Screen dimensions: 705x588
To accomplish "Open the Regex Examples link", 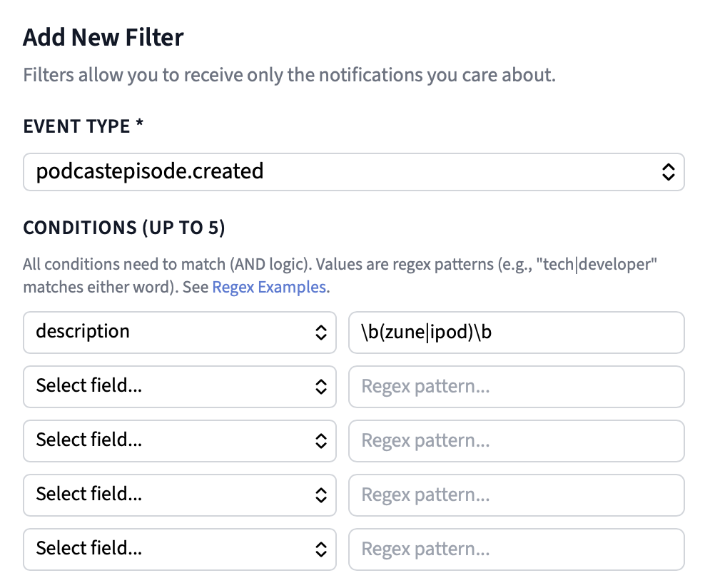I will (268, 287).
